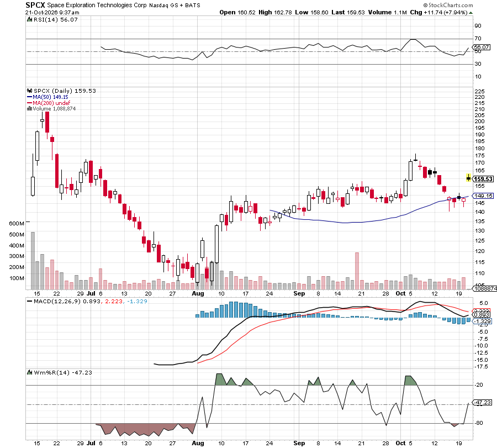
Task: Click the Wm%R(14) -47.23 legend text
Action: point(63,372)
